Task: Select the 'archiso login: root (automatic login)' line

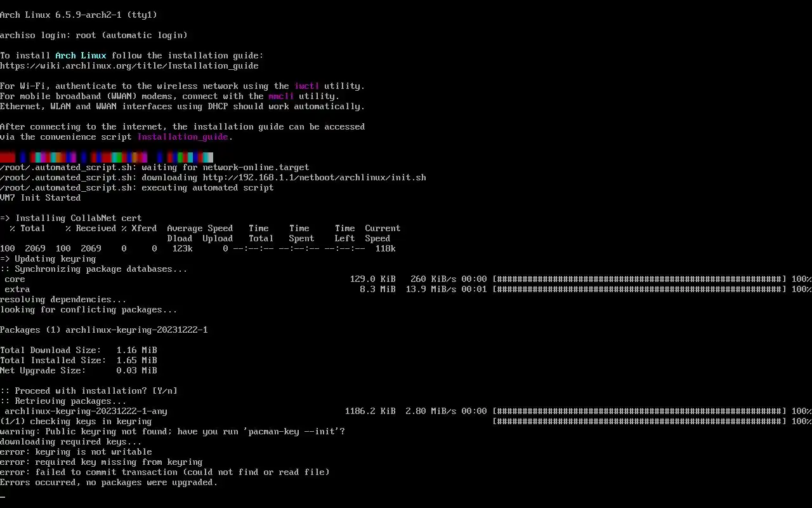Action: tap(94, 35)
